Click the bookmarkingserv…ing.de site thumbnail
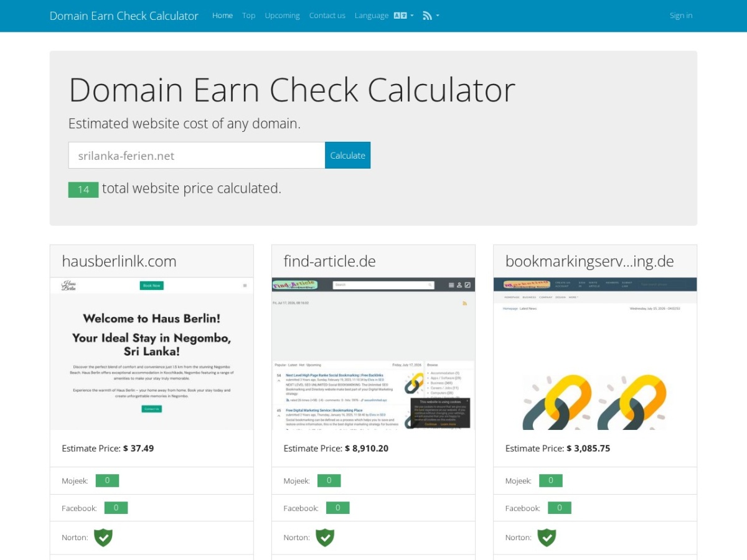This screenshot has width=747, height=560. tap(595, 353)
